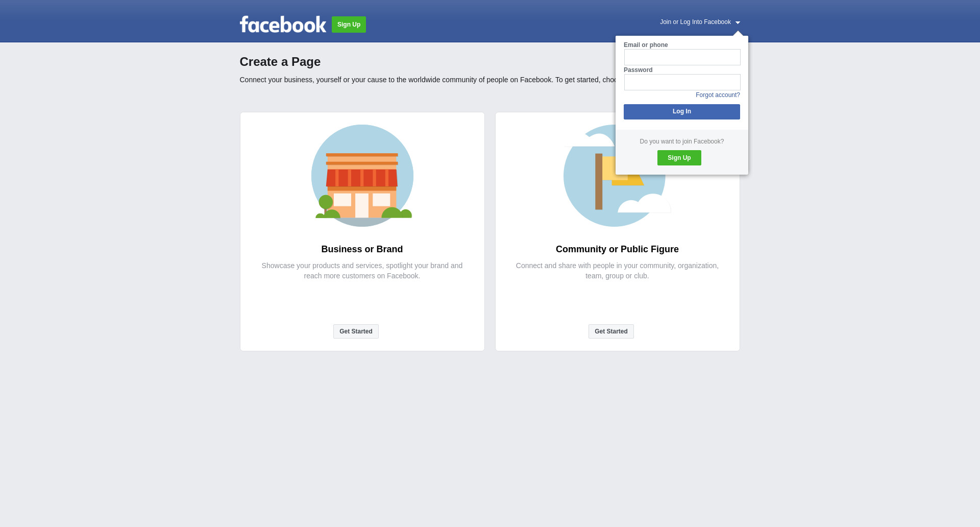Select the Community or Public Figure heading

617,249
